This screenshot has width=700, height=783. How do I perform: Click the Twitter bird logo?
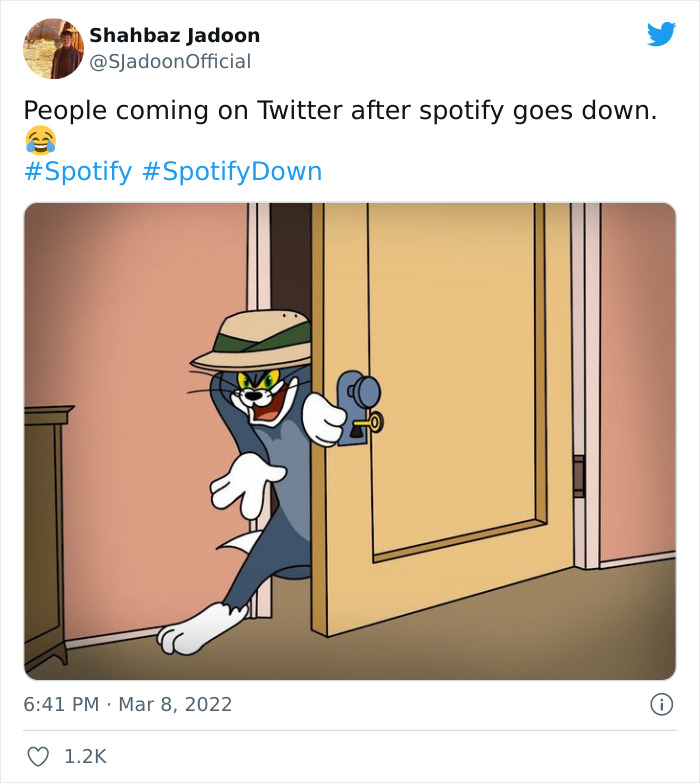tap(661, 35)
